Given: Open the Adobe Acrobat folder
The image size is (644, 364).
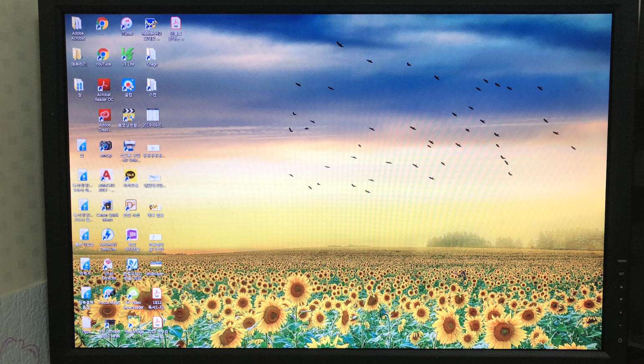Looking at the screenshot, I should [x=77, y=28].
